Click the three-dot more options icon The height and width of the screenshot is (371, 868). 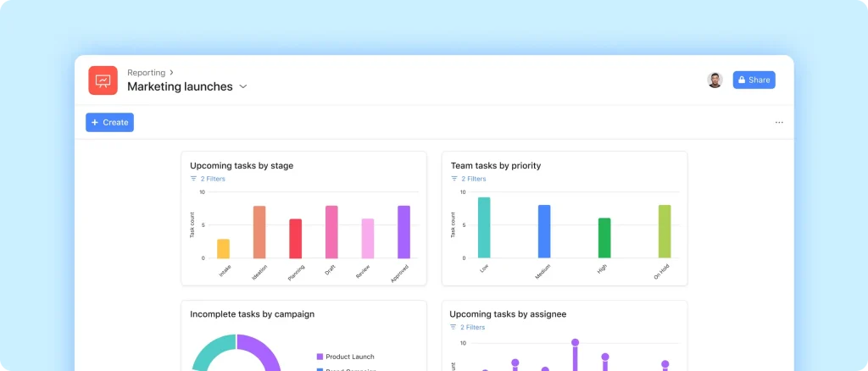(x=779, y=123)
